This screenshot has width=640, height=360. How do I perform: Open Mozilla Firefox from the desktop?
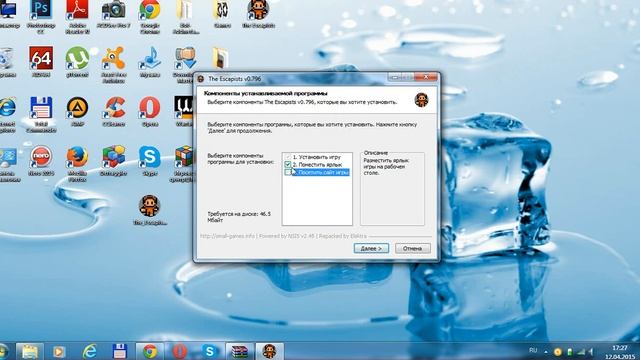(x=77, y=163)
